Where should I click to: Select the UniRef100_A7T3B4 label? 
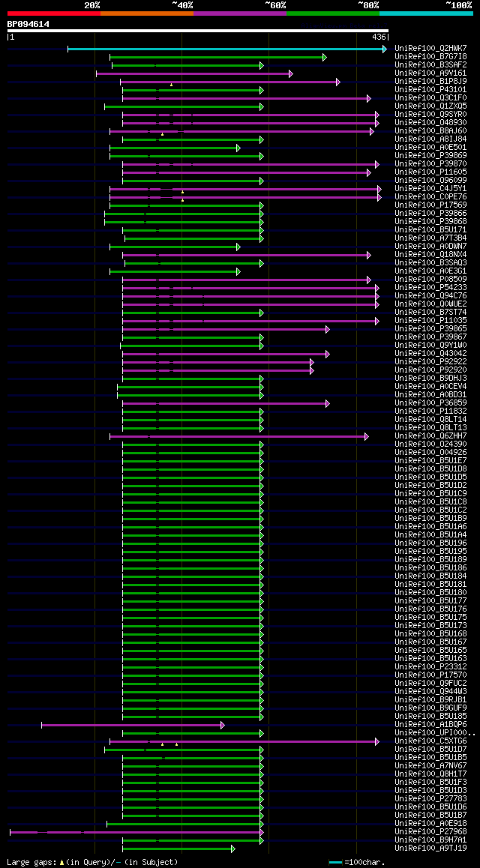coord(430,238)
